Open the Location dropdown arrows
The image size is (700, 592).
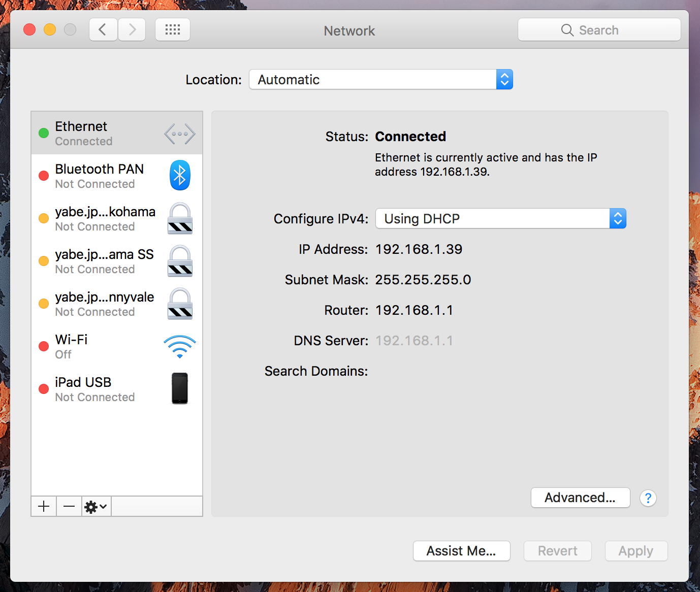click(x=504, y=79)
